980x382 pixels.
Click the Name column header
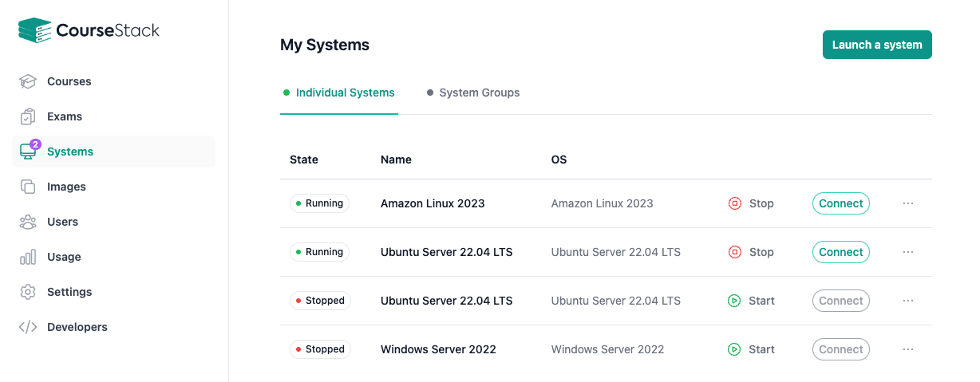(396, 159)
